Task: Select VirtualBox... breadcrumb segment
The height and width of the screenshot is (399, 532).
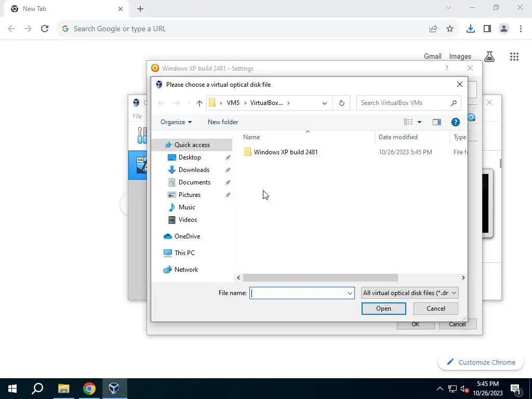Action: (267, 103)
